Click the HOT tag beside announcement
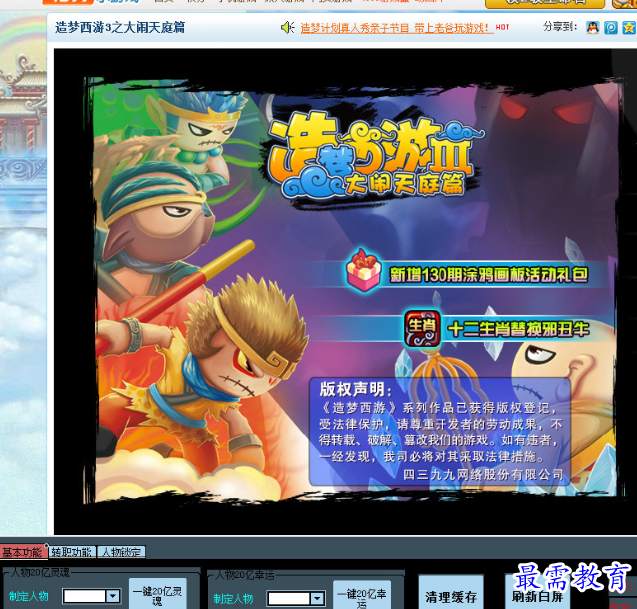This screenshot has width=637, height=609. (503, 27)
